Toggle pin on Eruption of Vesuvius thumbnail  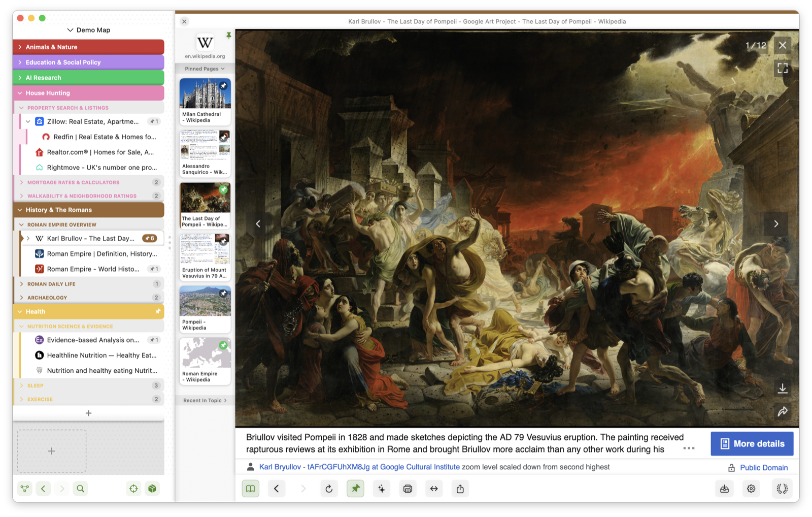(223, 241)
